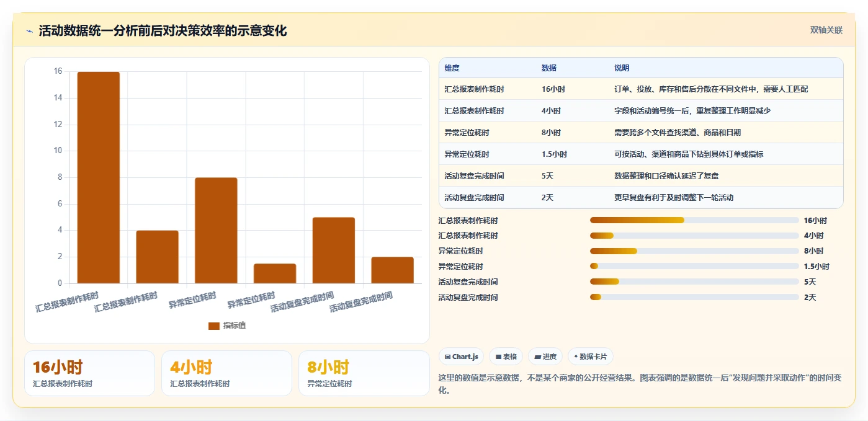
Task: Click the 16小时 cell in the table
Action: [x=553, y=89]
